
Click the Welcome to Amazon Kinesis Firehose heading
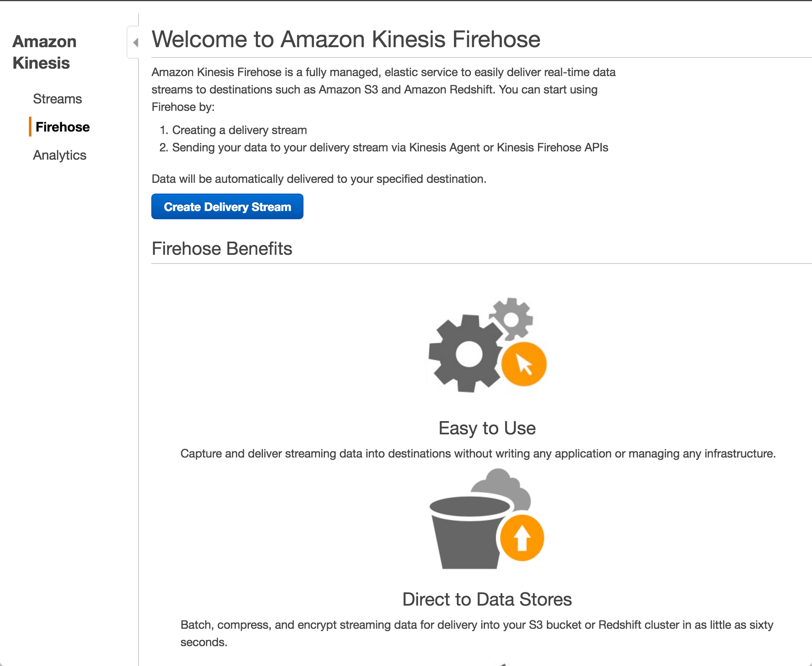(x=346, y=39)
